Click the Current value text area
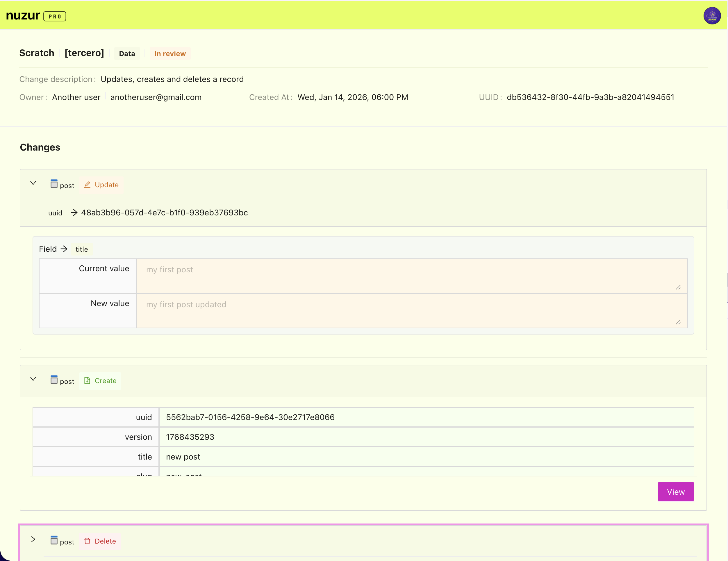This screenshot has height=561, width=728. (x=411, y=276)
